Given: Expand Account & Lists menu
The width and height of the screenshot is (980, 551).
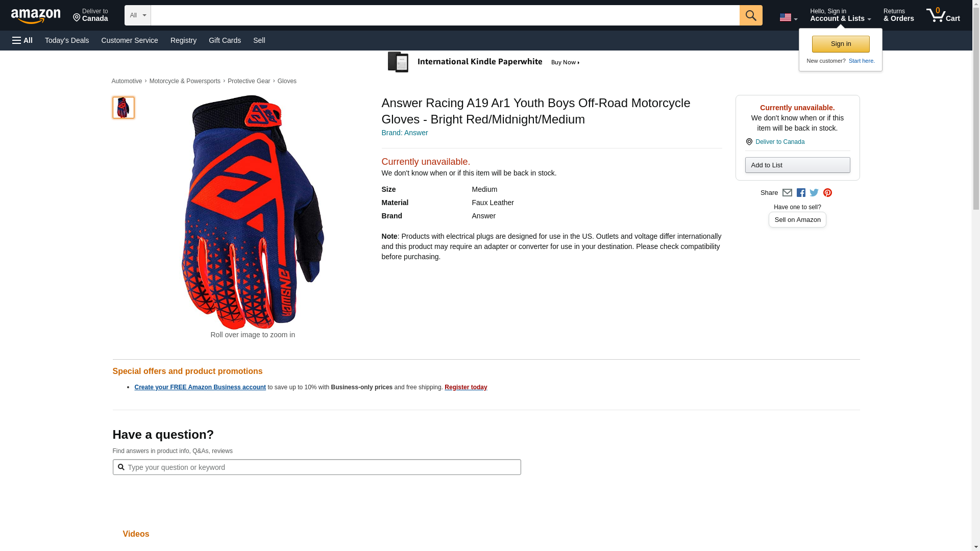Looking at the screenshot, I should click(840, 15).
